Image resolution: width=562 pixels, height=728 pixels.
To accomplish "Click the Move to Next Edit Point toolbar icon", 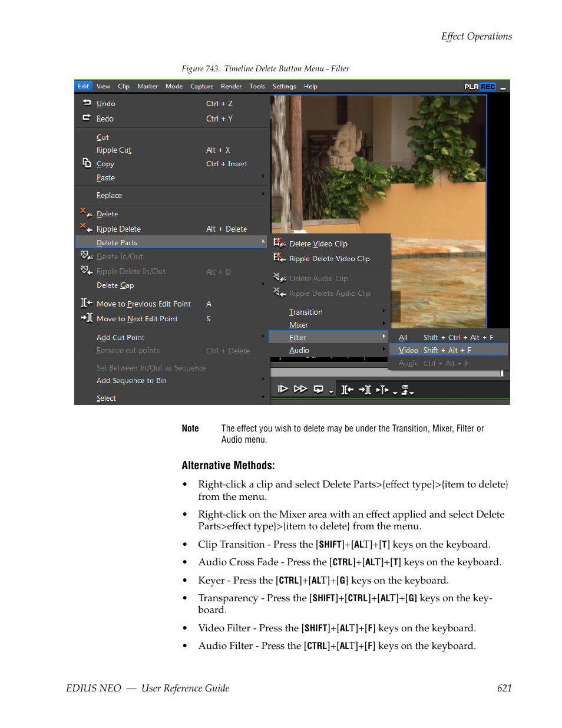I will tap(365, 389).
